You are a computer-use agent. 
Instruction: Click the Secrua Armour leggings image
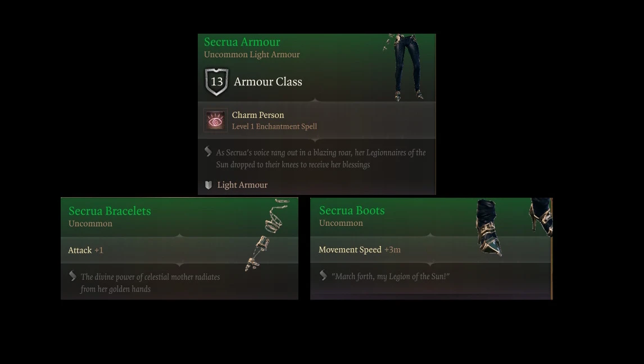click(403, 67)
